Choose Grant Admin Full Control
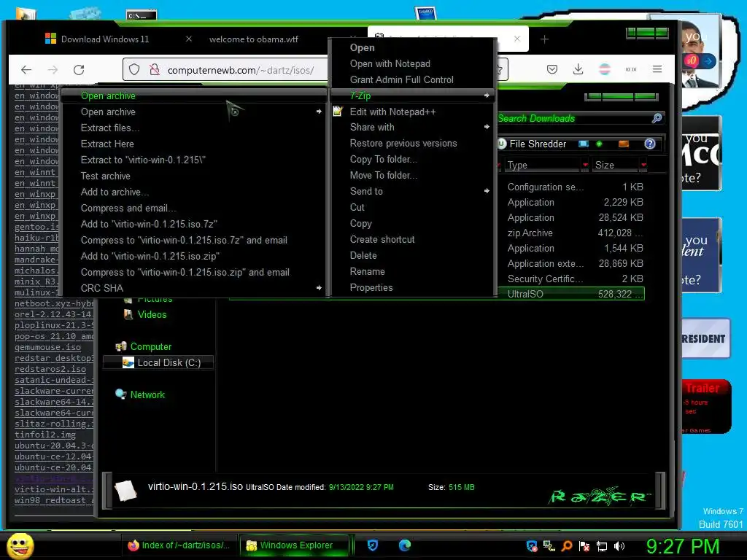This screenshot has height=560, width=747. coord(413,80)
